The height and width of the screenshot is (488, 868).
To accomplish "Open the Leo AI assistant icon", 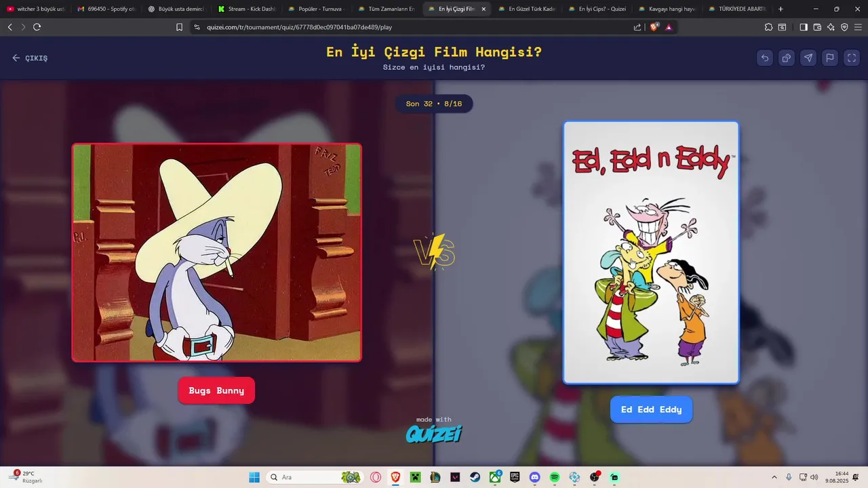I will 831,27.
